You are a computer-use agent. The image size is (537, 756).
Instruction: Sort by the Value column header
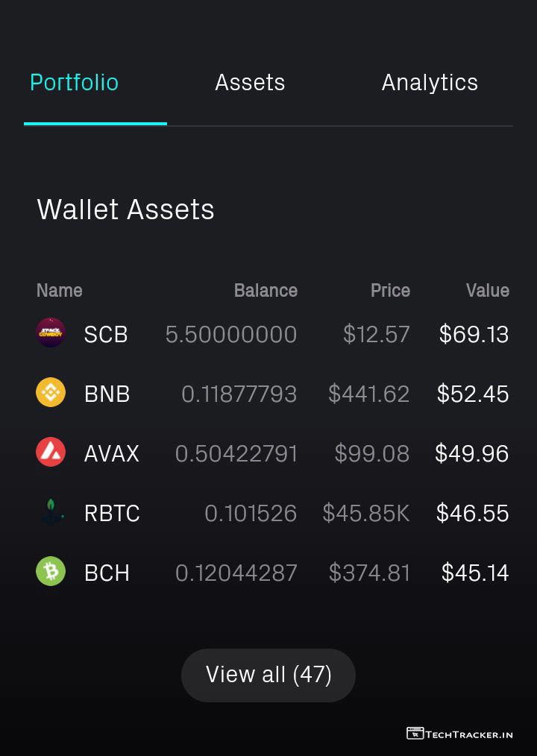pyautogui.click(x=487, y=291)
